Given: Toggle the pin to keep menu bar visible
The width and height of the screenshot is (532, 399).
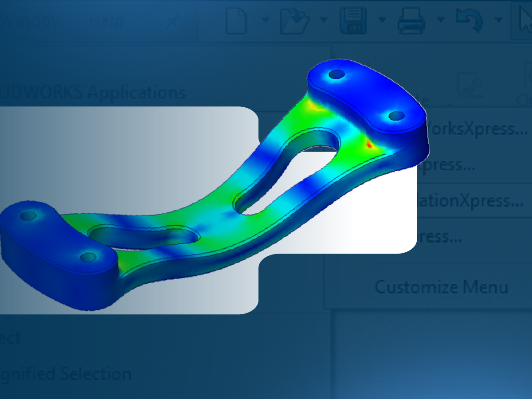Looking at the screenshot, I should [x=173, y=20].
